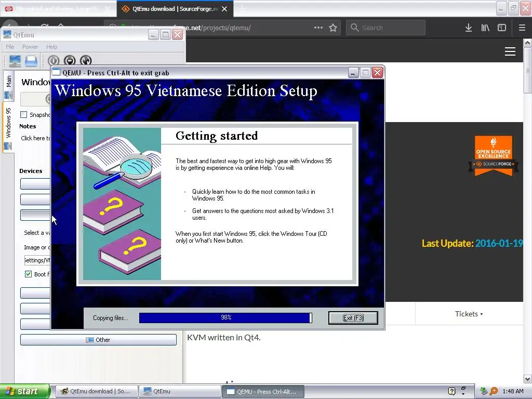532x399 pixels.
Task: Click the Exit (F3) button in setup
Action: [353, 318]
